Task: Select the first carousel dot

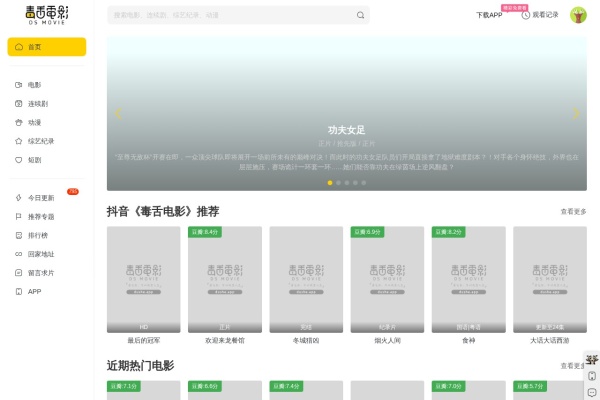Action: [x=330, y=183]
